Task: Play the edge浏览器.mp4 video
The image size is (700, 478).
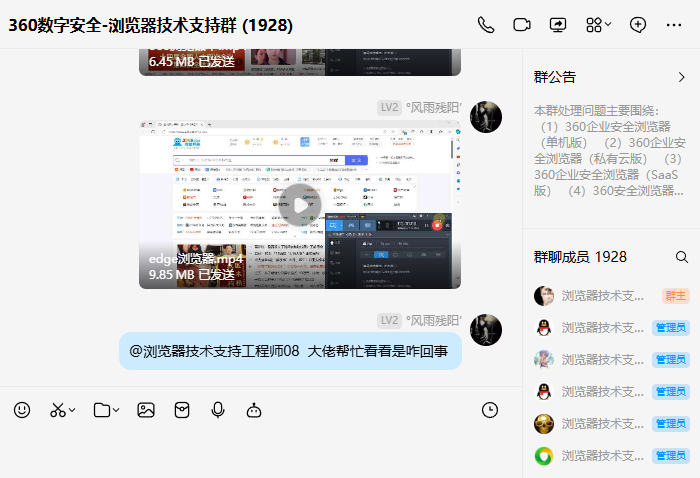Action: (300, 205)
